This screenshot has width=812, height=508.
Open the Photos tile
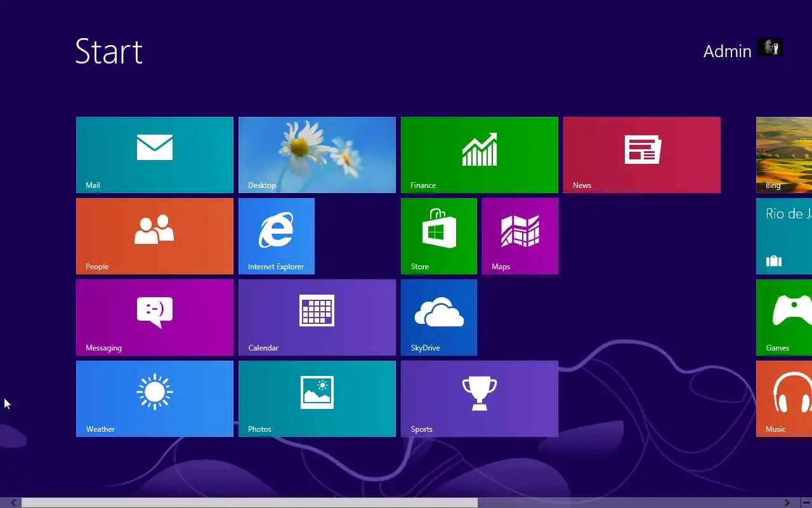click(317, 399)
